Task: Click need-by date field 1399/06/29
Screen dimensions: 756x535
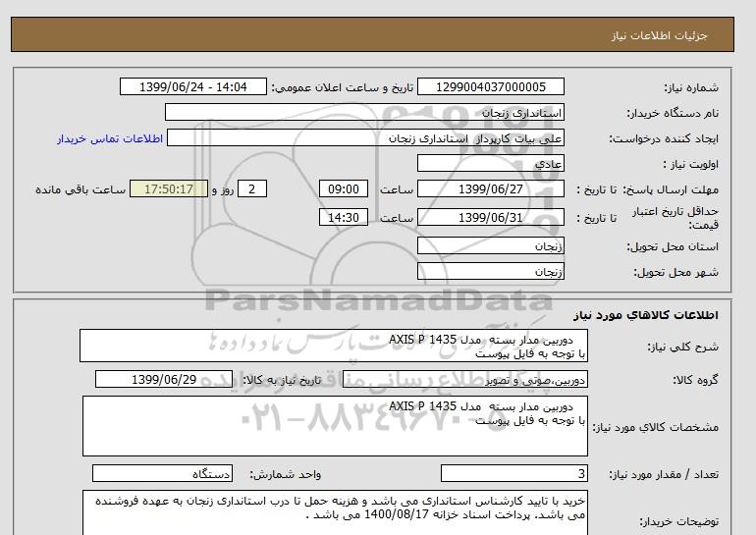Action: coord(164,379)
